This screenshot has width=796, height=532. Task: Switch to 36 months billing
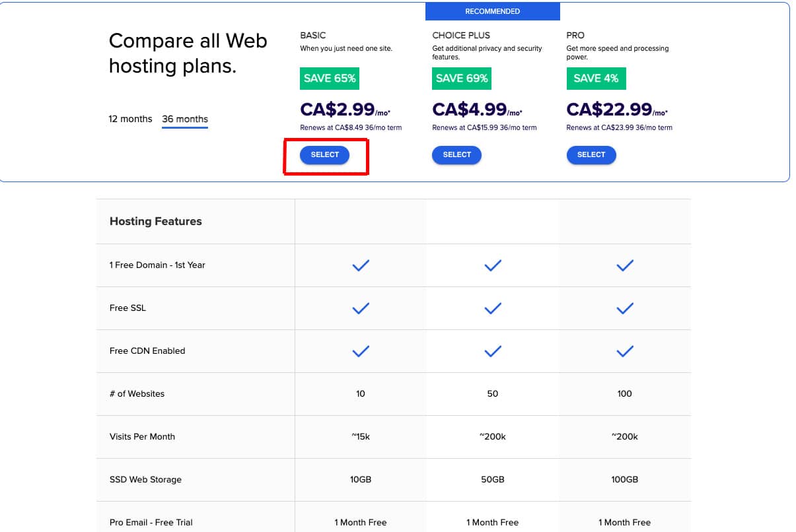[184, 119]
